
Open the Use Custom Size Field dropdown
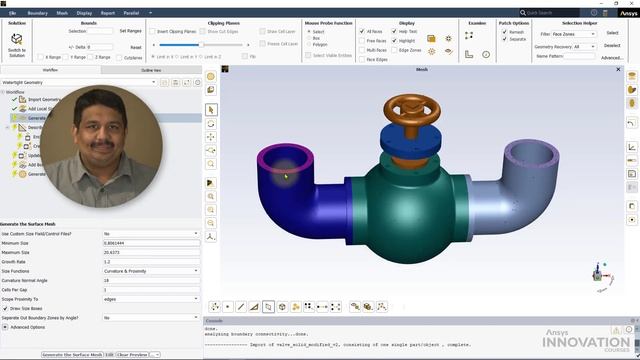151,234
